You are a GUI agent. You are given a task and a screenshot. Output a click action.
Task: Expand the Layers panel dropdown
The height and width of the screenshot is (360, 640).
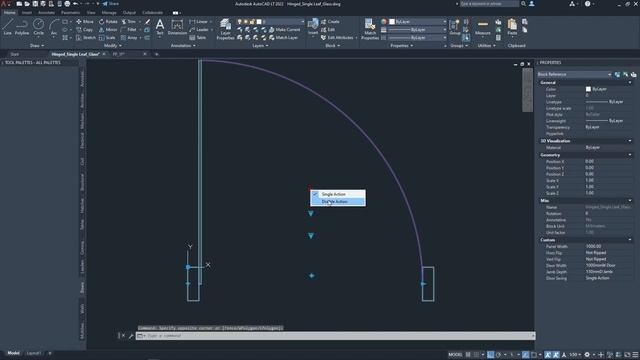tap(260, 46)
